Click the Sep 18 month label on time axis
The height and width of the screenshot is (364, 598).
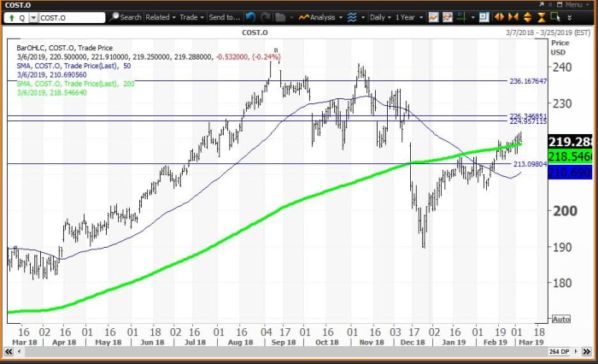click(x=284, y=343)
